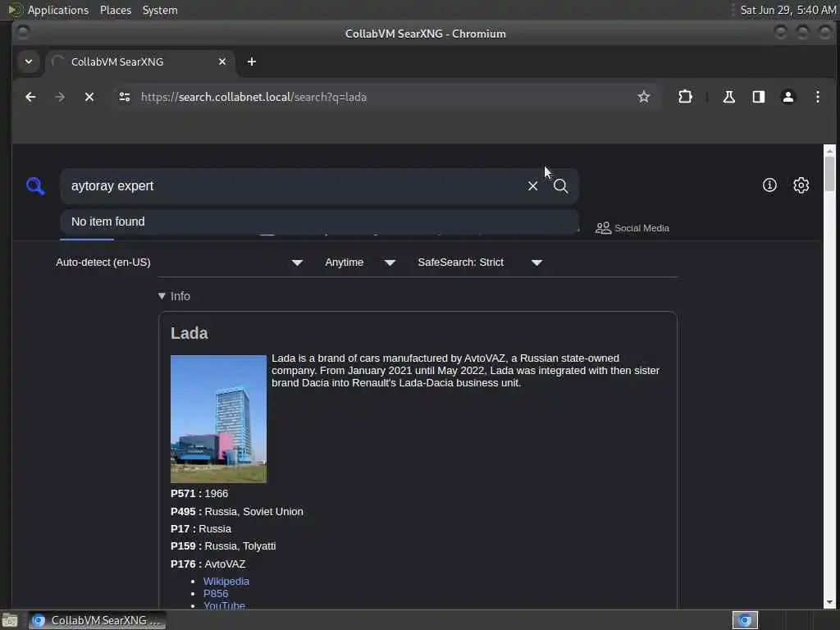Submit search with magnifier icon
Screen dimensions: 840x630
pyautogui.click(x=561, y=186)
